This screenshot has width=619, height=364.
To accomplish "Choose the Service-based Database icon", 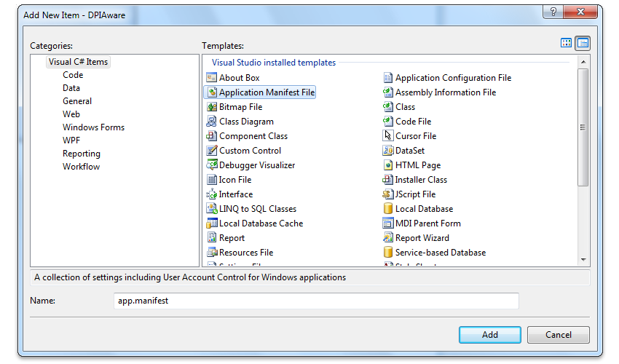I will click(x=388, y=253).
